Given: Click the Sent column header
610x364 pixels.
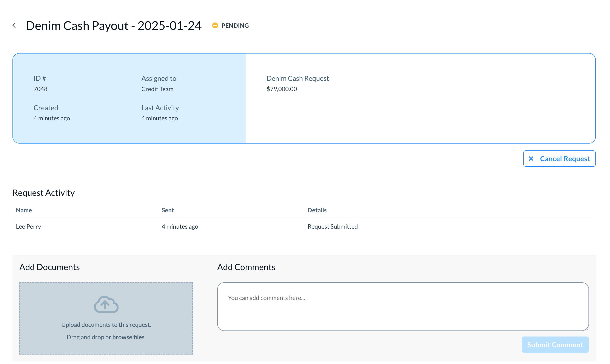Looking at the screenshot, I should pos(168,210).
